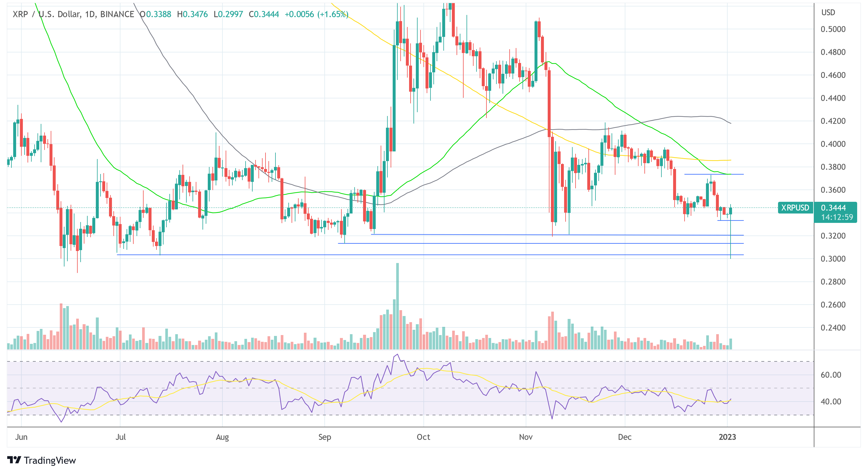Viewport: 868px width, 473px height.
Task: Click the Jul date label
Action: point(120,437)
